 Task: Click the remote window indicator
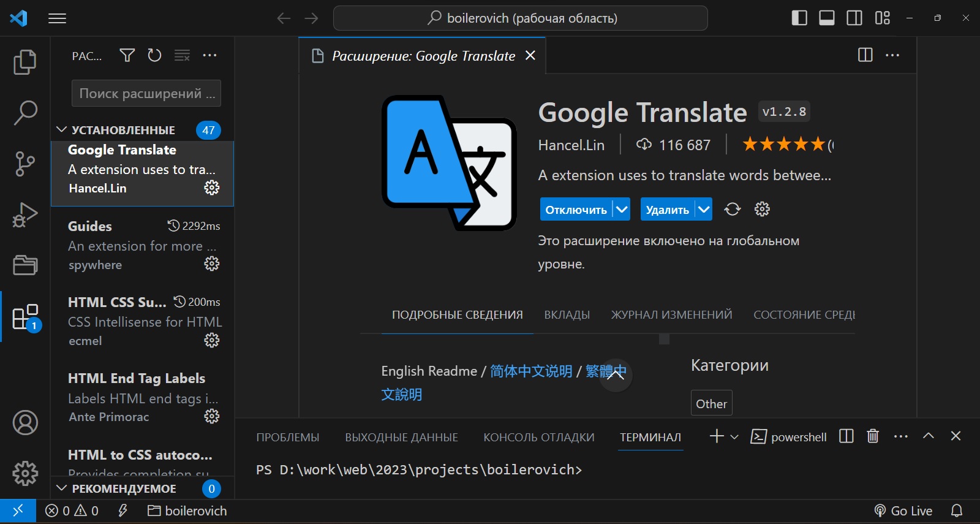18,511
